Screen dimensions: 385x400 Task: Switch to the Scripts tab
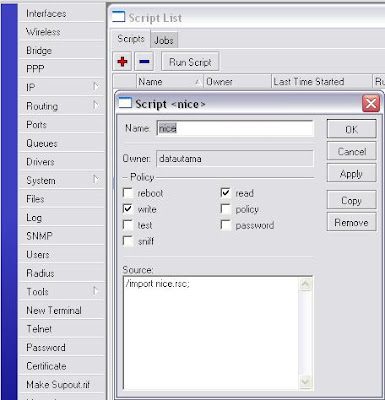pos(131,39)
